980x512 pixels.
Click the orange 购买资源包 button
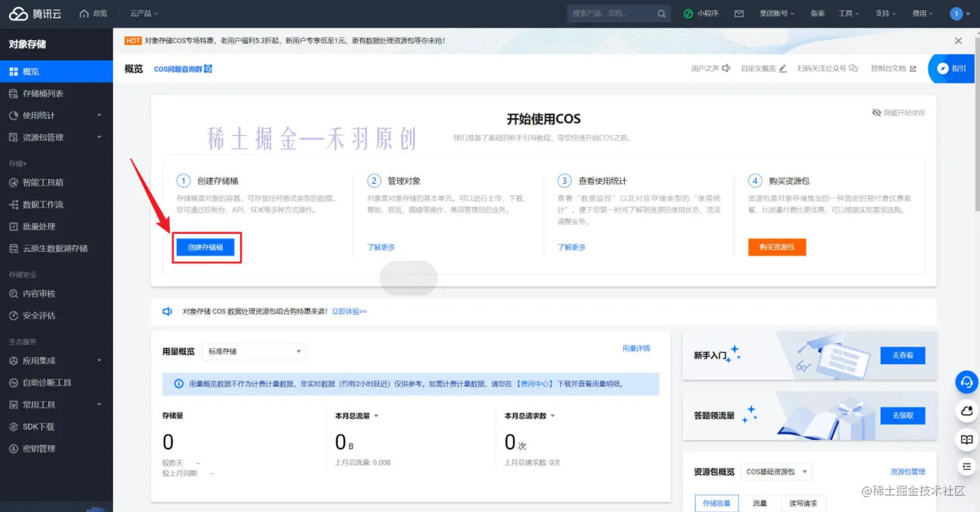click(x=777, y=247)
